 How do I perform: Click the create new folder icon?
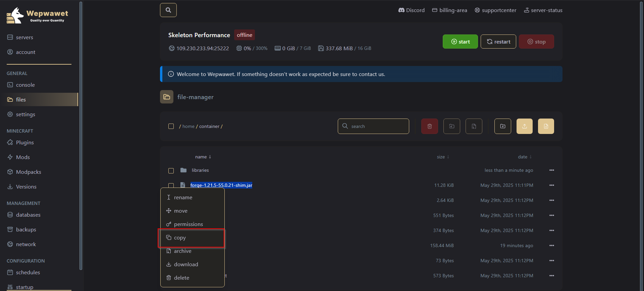[503, 126]
